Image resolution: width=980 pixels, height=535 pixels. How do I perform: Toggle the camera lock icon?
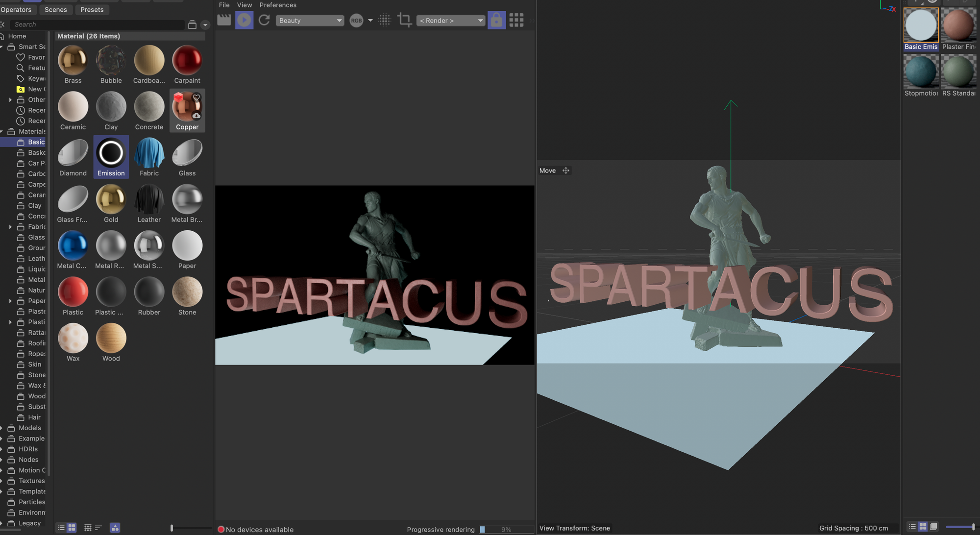[496, 20]
